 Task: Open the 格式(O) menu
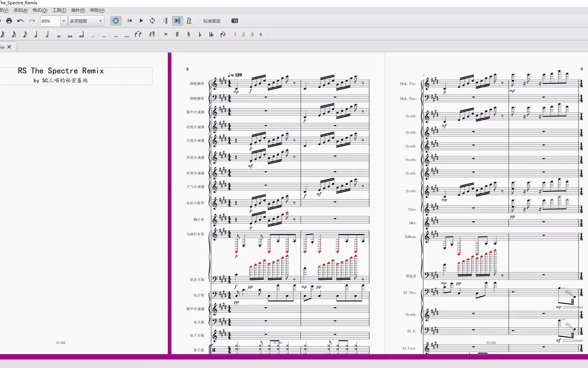pos(40,10)
